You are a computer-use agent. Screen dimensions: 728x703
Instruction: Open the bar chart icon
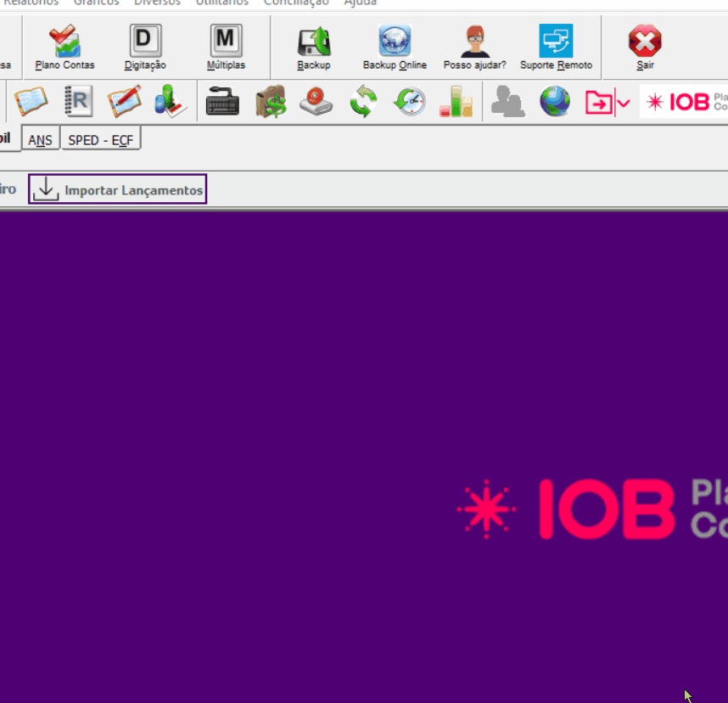(x=456, y=103)
